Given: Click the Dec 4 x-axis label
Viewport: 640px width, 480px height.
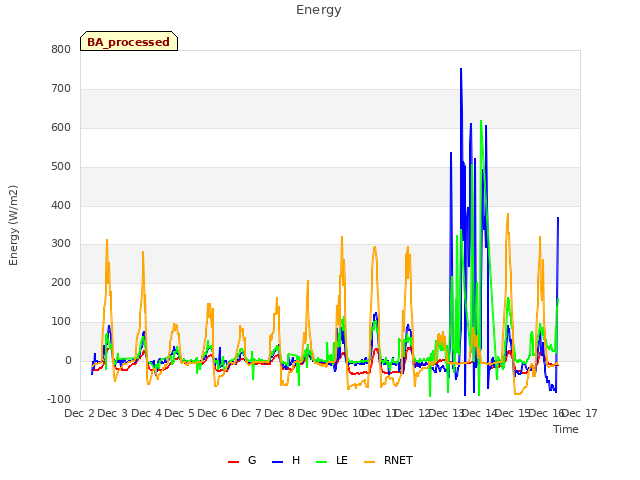Looking at the screenshot, I should coord(146,413).
